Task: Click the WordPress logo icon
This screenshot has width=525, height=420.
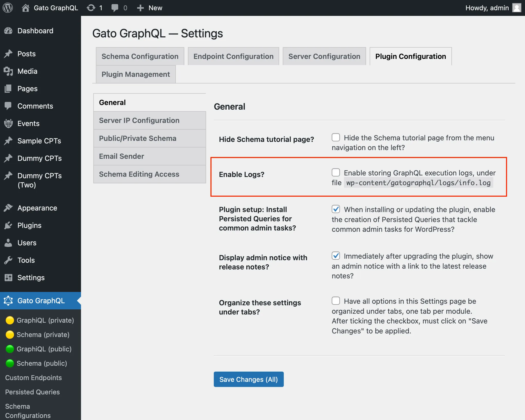Action: coord(8,8)
